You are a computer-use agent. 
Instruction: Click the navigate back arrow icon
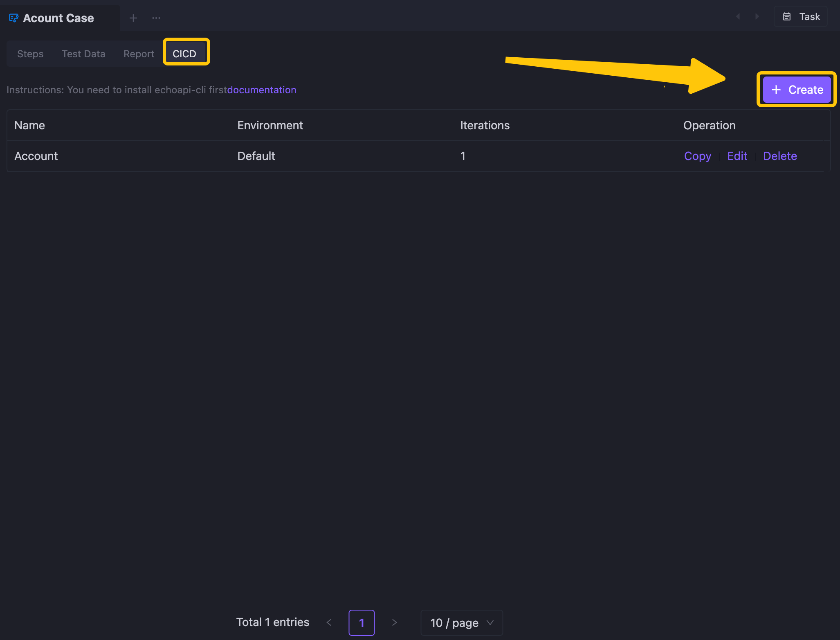pos(739,17)
